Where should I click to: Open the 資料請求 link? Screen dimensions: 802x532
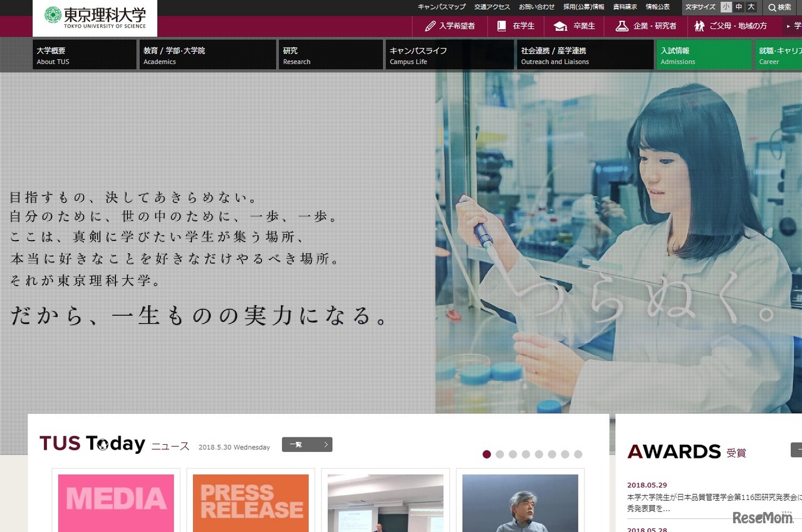click(625, 7)
